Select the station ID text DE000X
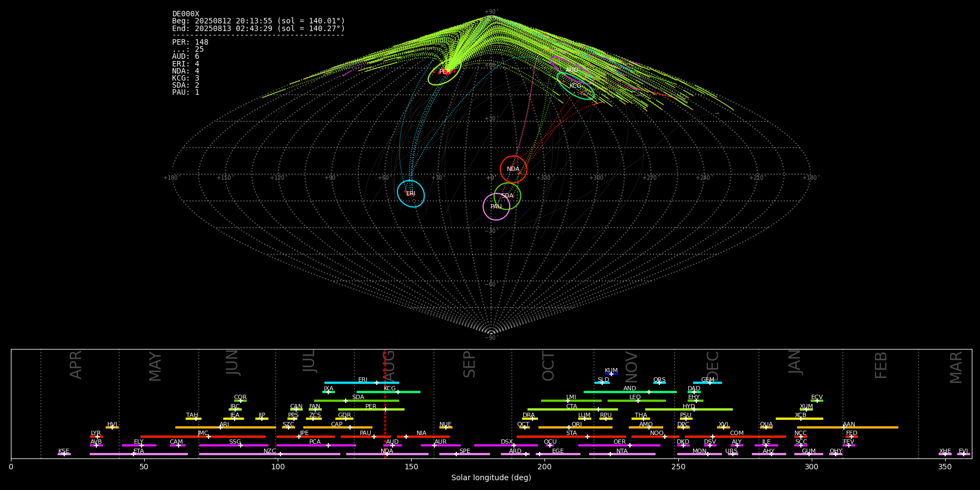 [186, 14]
